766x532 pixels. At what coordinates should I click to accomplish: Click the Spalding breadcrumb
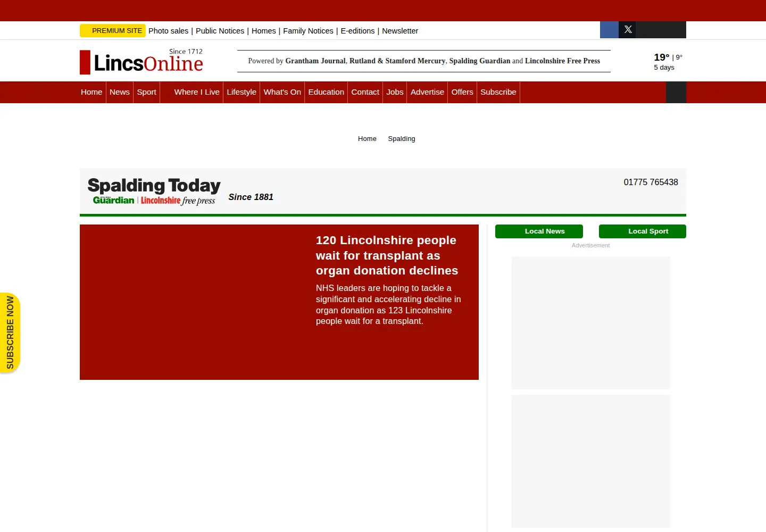pos(402,139)
